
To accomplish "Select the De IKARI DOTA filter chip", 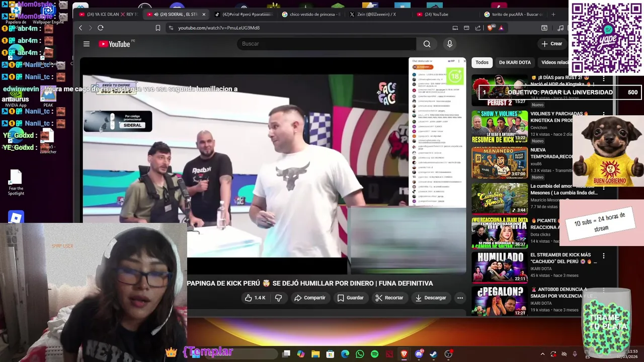I will coord(515,62).
